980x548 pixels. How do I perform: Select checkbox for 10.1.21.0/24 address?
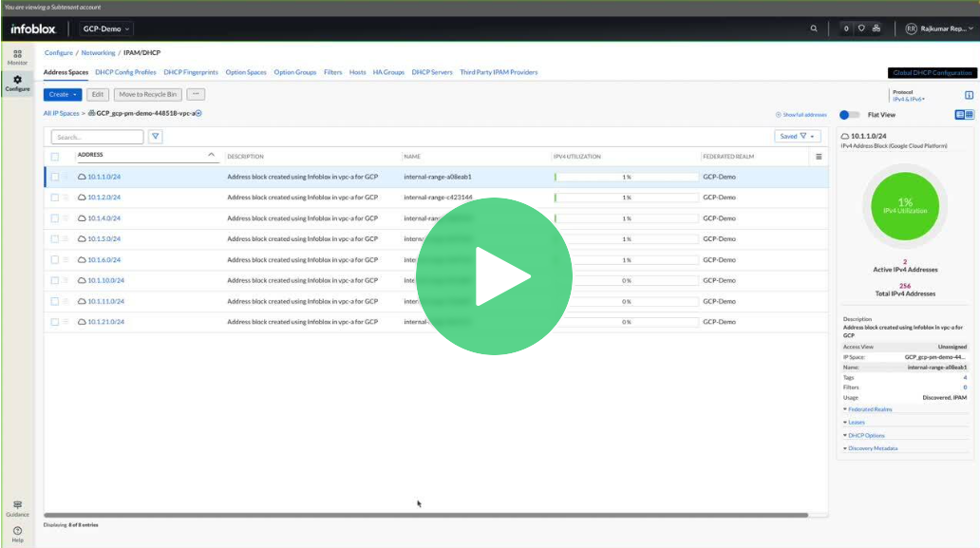coord(55,322)
